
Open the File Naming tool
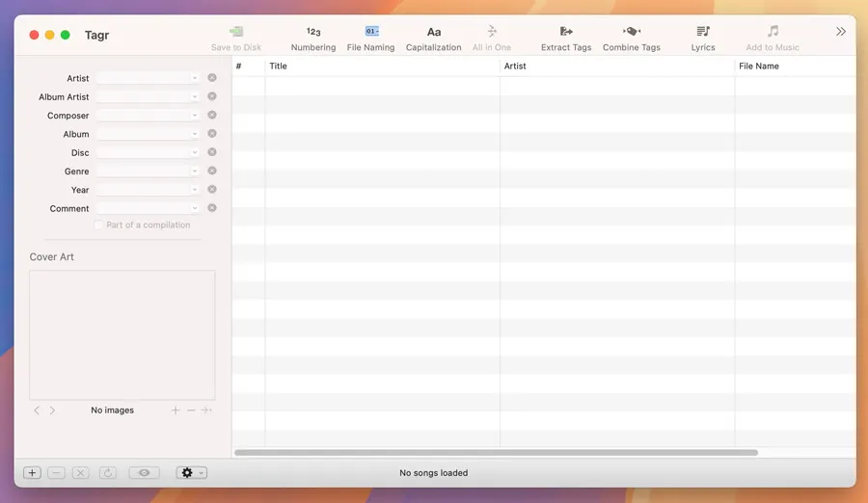[x=370, y=39]
